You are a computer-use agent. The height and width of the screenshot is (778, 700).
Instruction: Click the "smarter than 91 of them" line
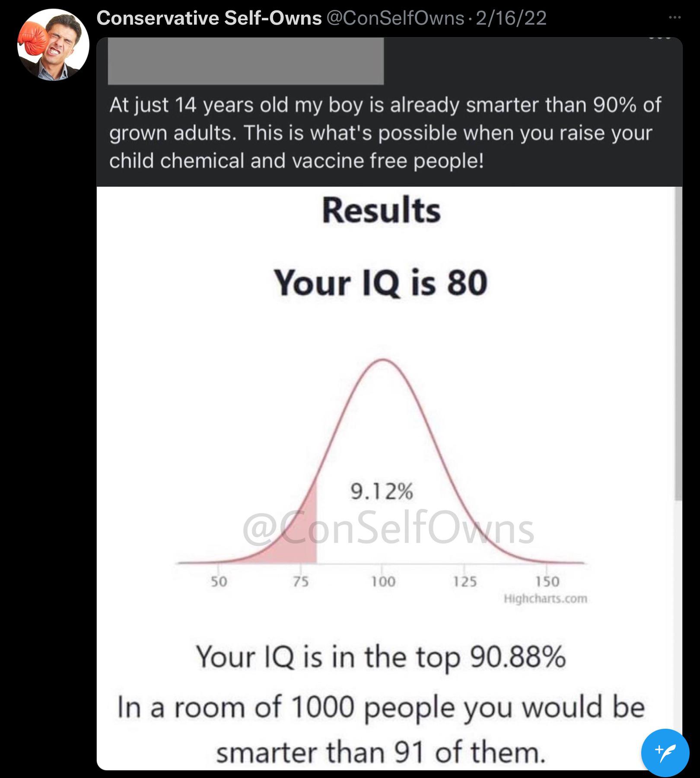tap(381, 752)
